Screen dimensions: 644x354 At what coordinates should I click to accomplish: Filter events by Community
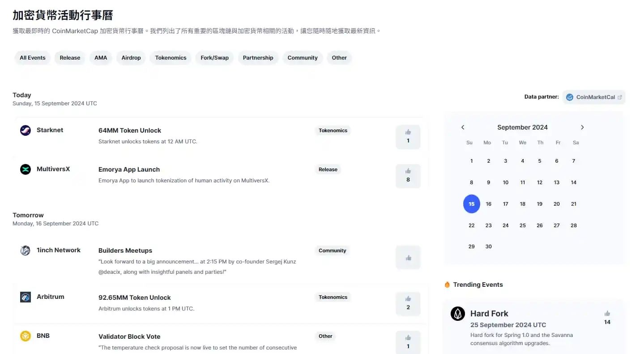click(303, 58)
